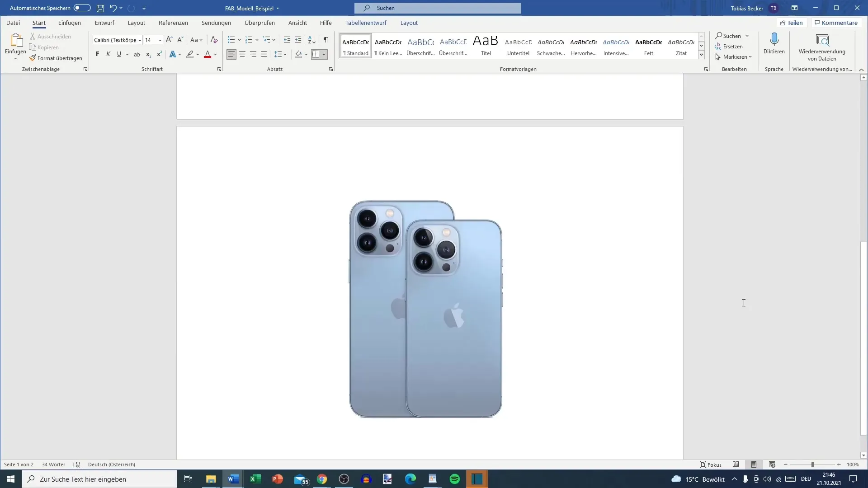Open the line spacing dropdown
The height and width of the screenshot is (488, 868).
(280, 54)
